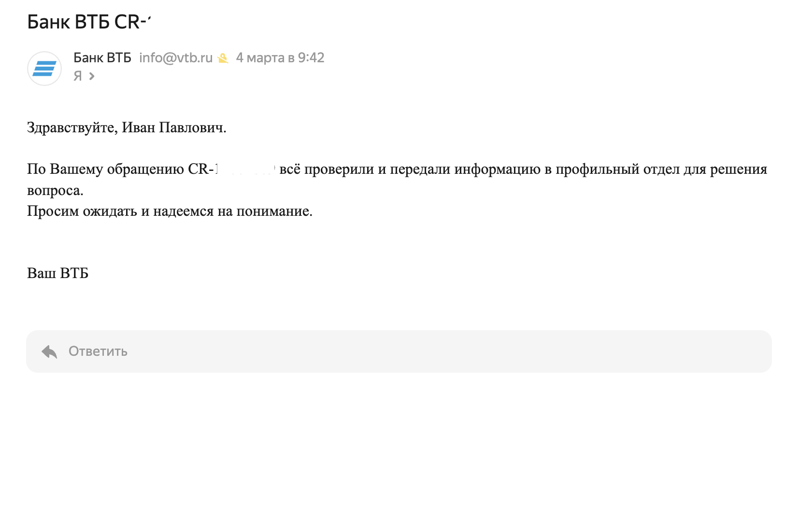The width and height of the screenshot is (799, 532).
Task: Click the sender address info@vtb.ru
Action: 176,58
